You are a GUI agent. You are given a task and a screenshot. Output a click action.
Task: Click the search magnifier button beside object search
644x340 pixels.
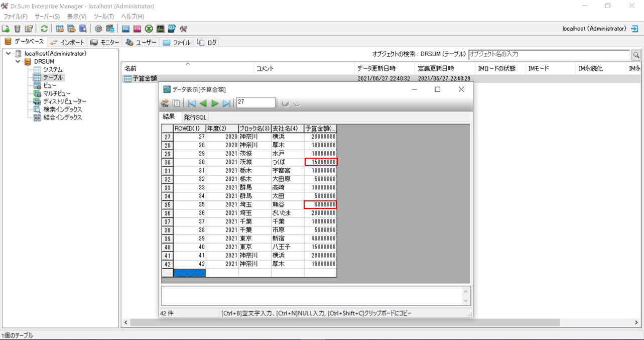636,54
